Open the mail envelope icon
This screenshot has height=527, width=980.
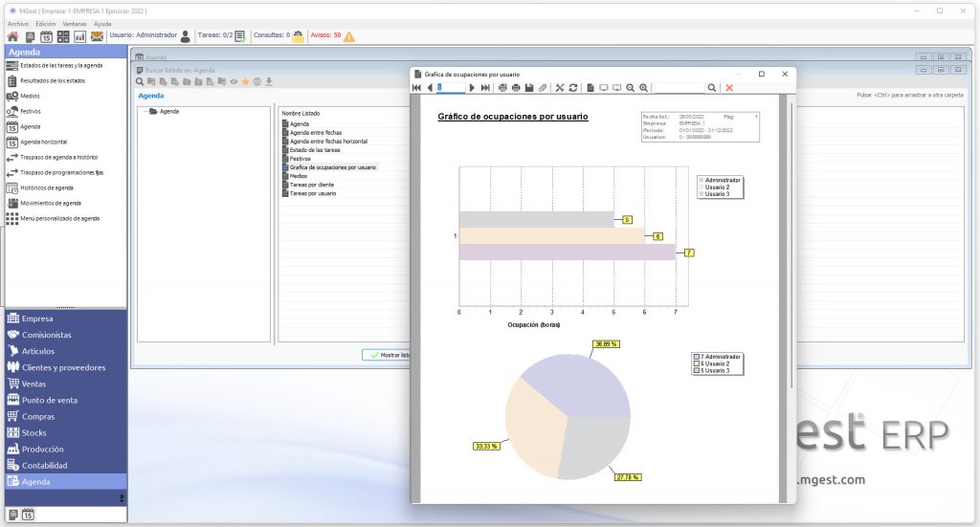point(97,37)
